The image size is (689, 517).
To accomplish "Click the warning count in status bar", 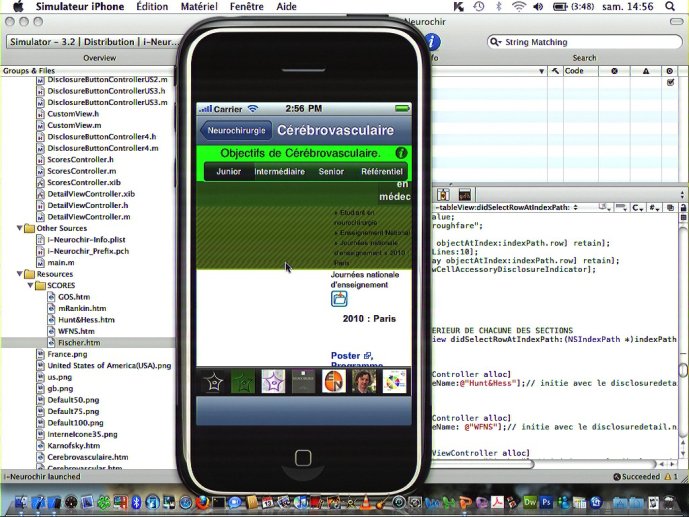I will (671, 477).
